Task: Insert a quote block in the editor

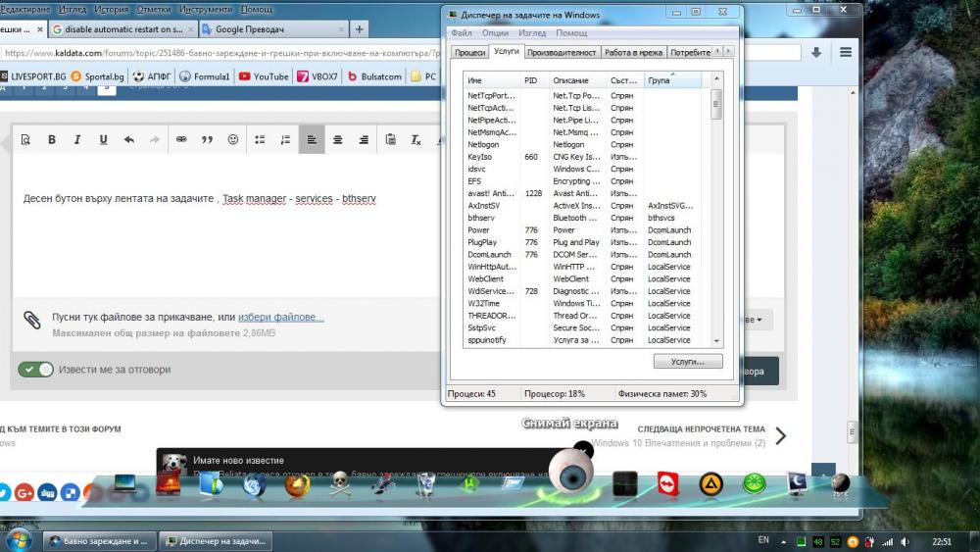Action: coord(207,139)
